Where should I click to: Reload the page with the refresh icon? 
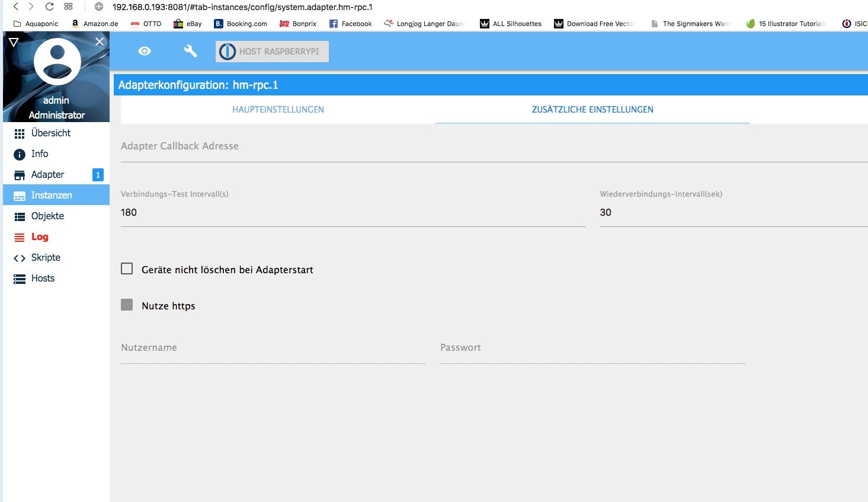[50, 7]
